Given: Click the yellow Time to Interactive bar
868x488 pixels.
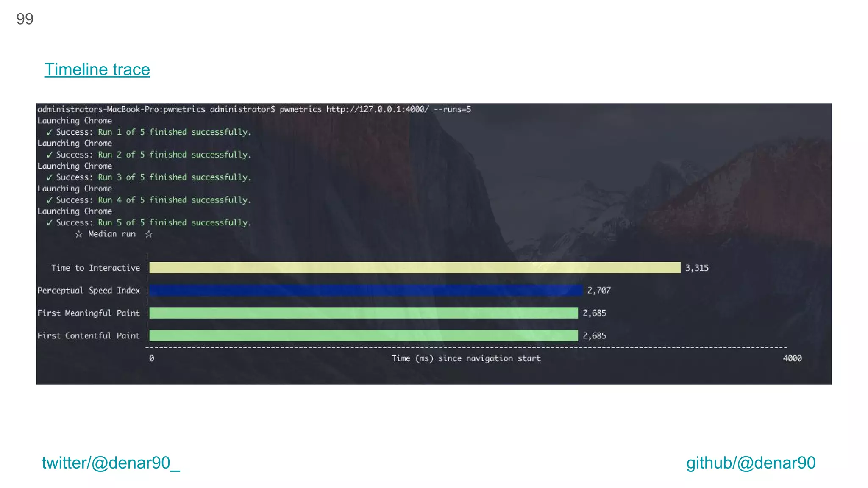Looking at the screenshot, I should pos(415,268).
